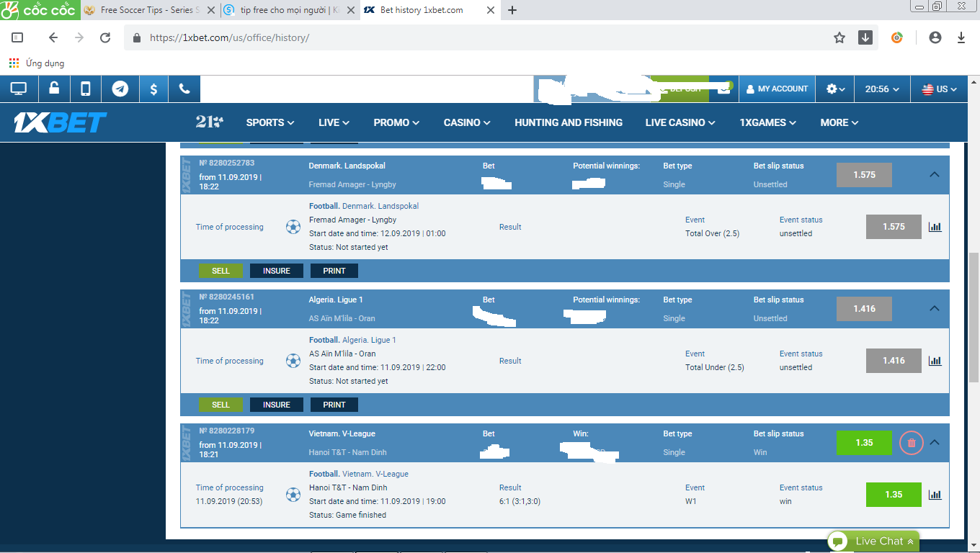Open 'Football. Denmark. Landspokal' link
Screen dimensions: 980x553
364,206
